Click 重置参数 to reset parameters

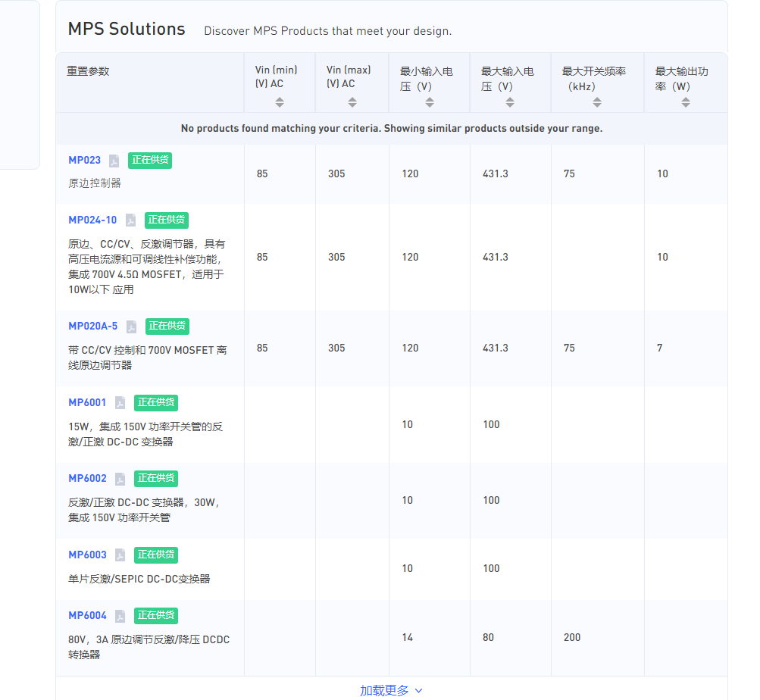coord(88,71)
